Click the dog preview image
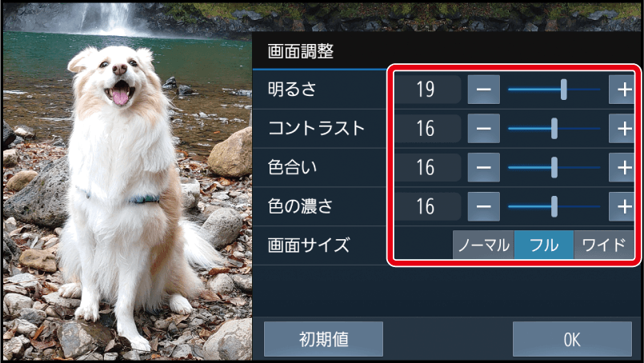This screenshot has width=644, height=363. pos(127,193)
